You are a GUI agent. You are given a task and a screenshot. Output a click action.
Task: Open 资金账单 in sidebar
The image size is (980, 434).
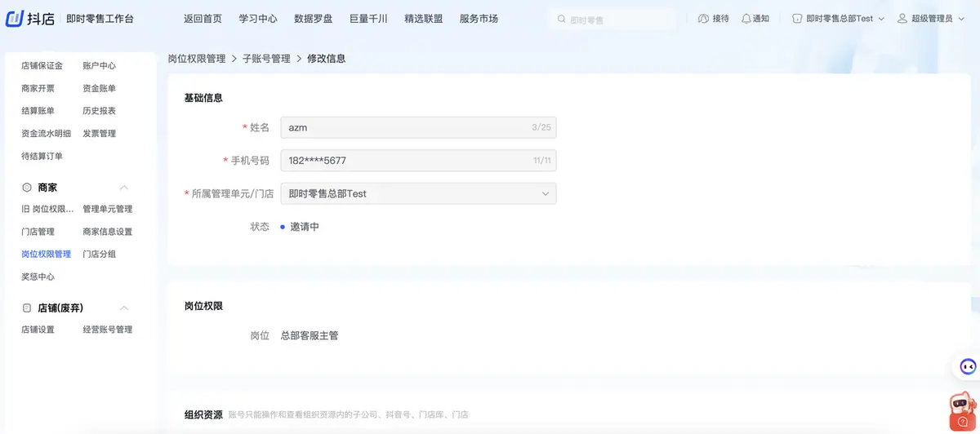pyautogui.click(x=99, y=88)
